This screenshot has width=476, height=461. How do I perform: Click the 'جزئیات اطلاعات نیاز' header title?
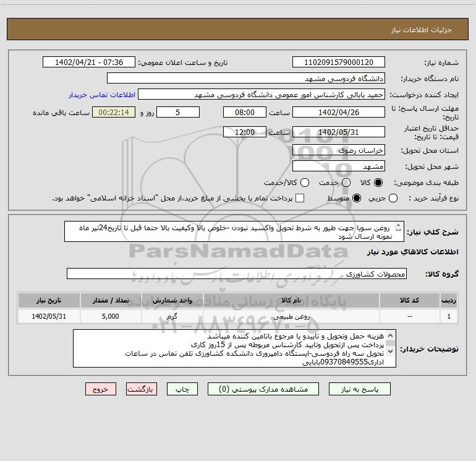click(x=422, y=30)
